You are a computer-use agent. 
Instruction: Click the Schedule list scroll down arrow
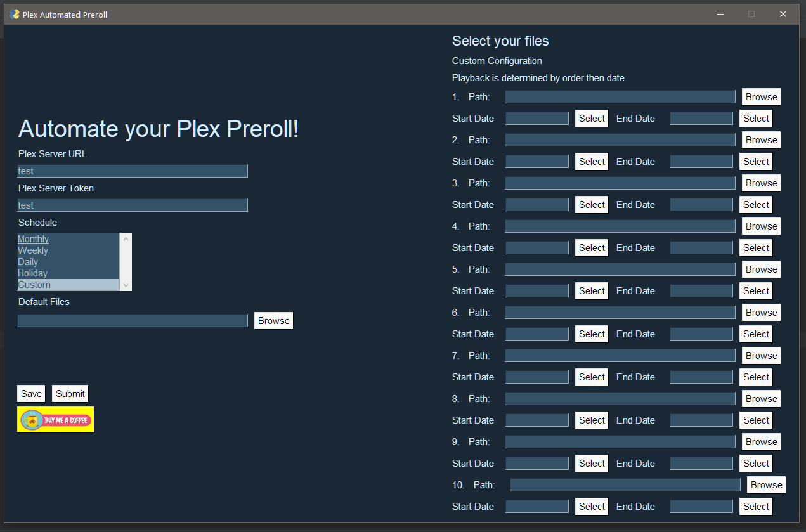click(126, 285)
